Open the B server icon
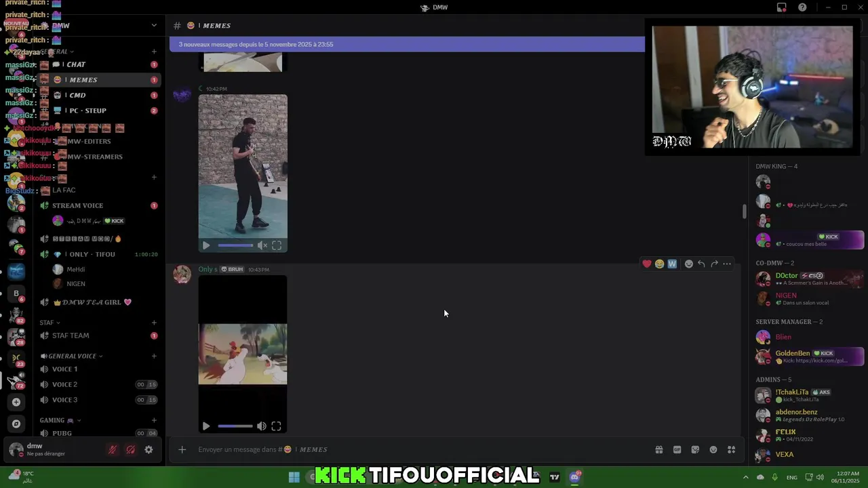Screen dimensions: 868x488 tap(16, 293)
